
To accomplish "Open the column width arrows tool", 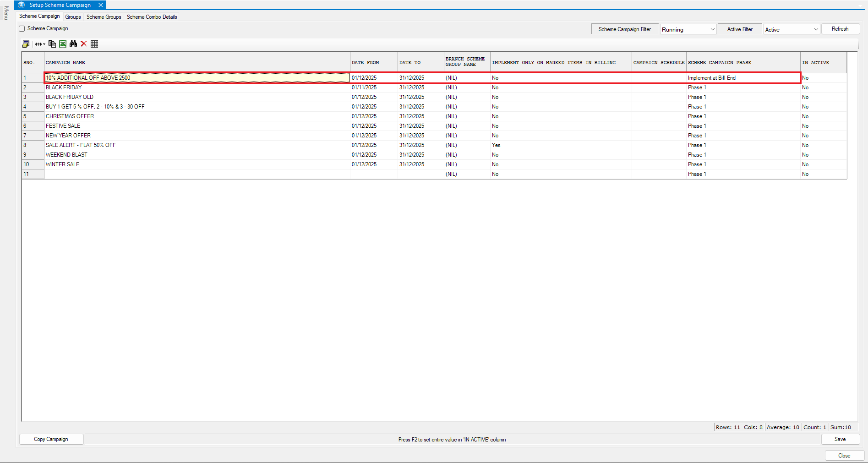I will point(40,44).
